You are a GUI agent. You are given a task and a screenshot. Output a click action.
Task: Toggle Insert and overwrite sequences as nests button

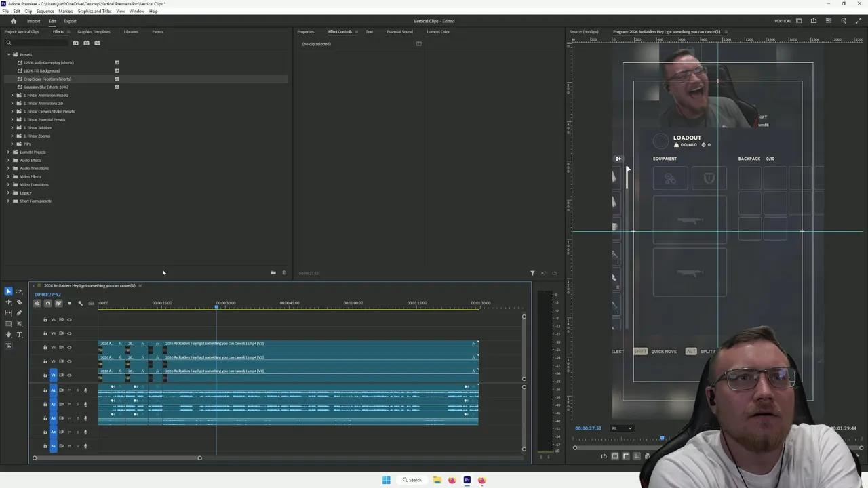[37, 303]
